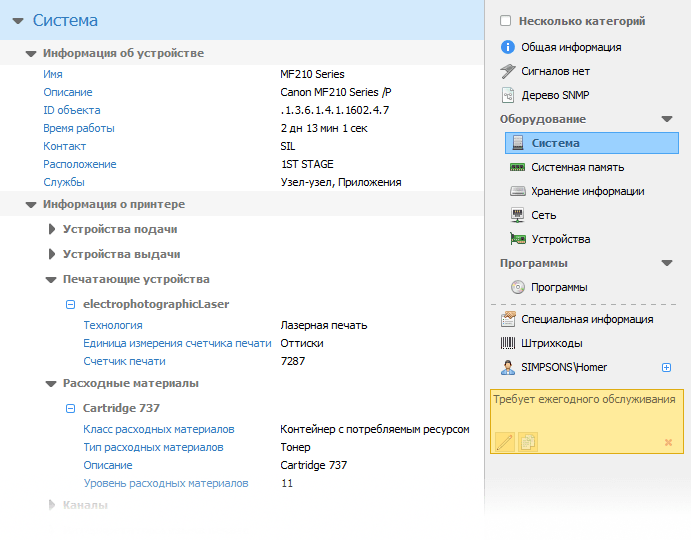Viewport: 691px width, 540px height.
Task: Collapse Расходные материалы section
Action: (51, 384)
